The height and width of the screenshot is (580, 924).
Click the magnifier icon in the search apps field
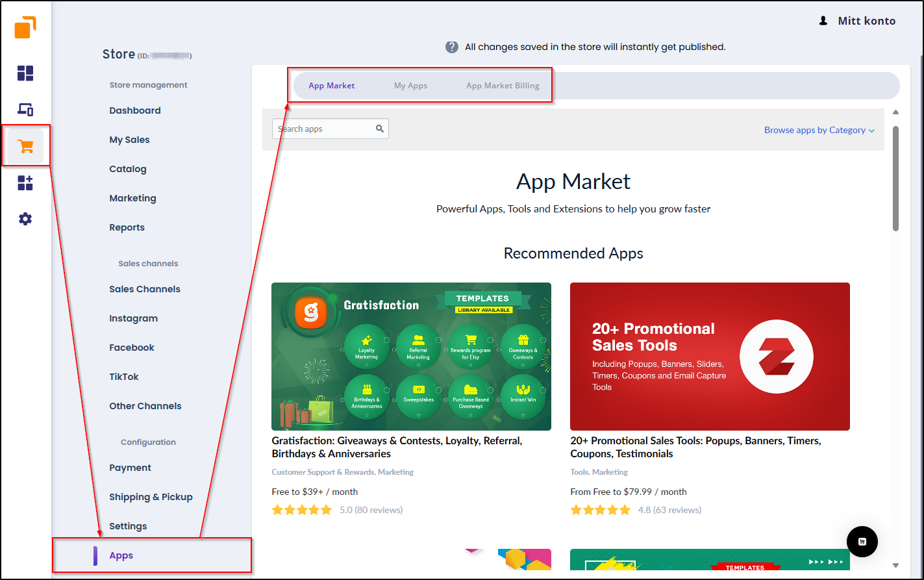coord(379,129)
